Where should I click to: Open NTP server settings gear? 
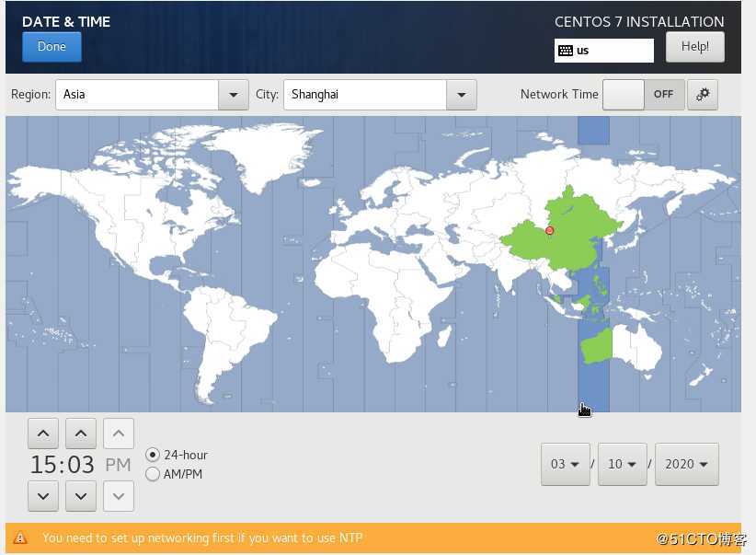point(703,95)
